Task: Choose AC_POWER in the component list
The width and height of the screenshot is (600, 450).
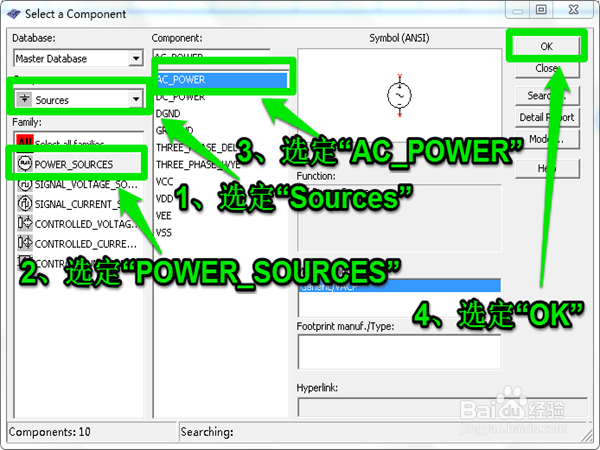Action: pos(180,81)
